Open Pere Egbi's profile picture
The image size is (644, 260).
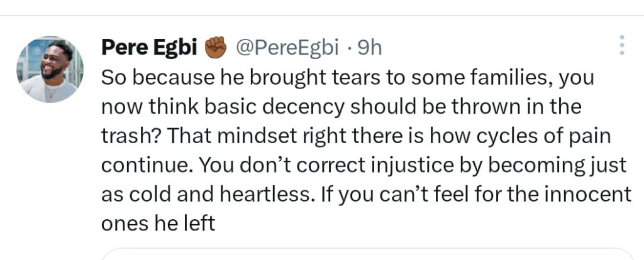[x=50, y=69]
